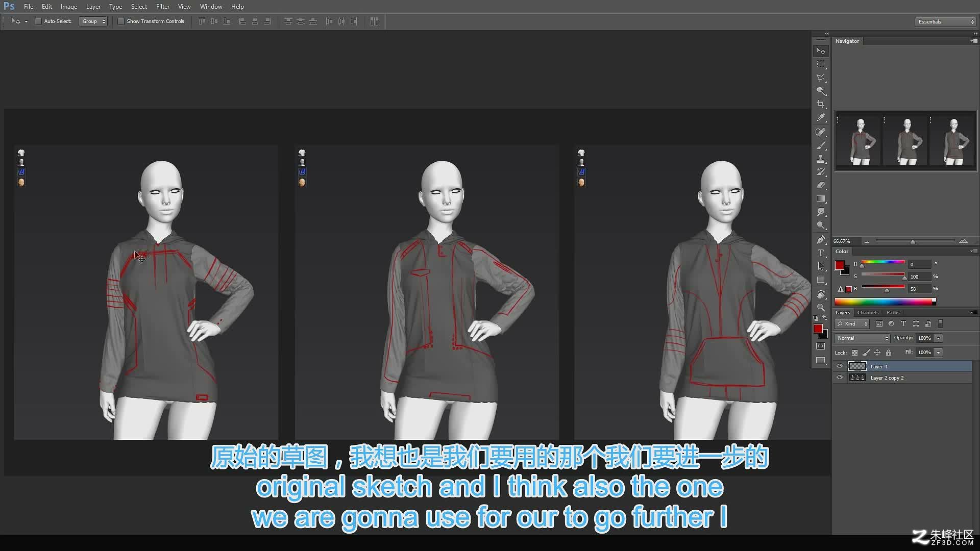Select the Magic Wand tool
The height and width of the screenshot is (551, 980).
[821, 91]
